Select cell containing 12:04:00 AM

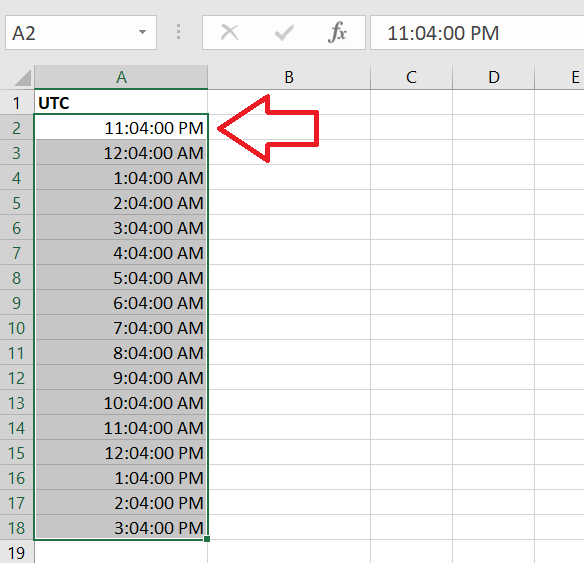[121, 153]
